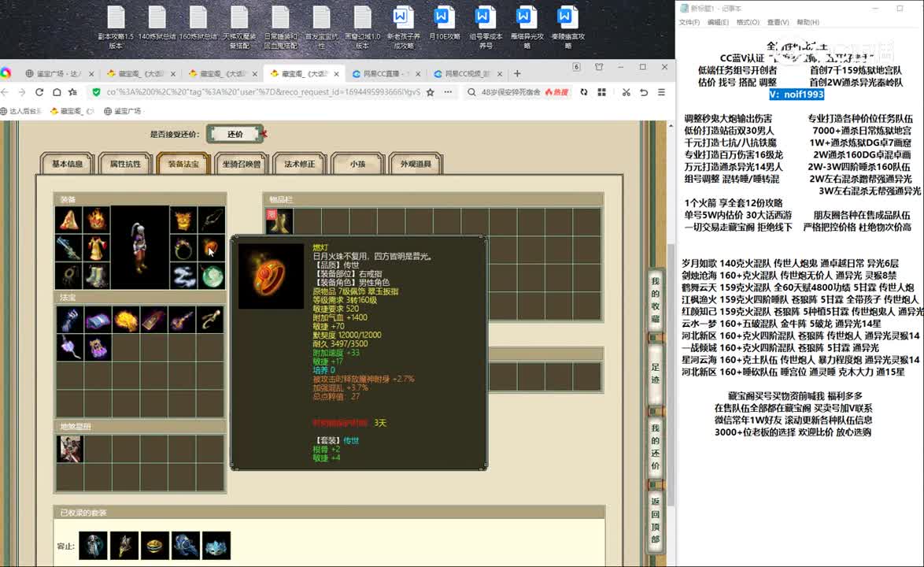This screenshot has width=924, height=567.
Task: Open the 属性抗性 tab
Action: point(125,164)
